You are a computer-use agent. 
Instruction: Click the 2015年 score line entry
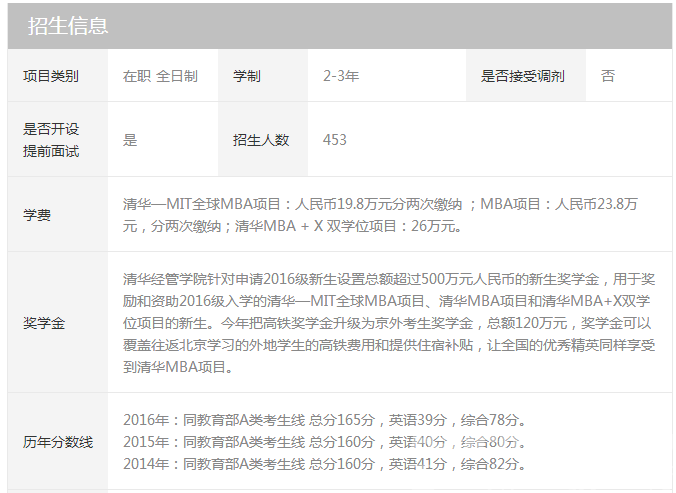[324, 441]
